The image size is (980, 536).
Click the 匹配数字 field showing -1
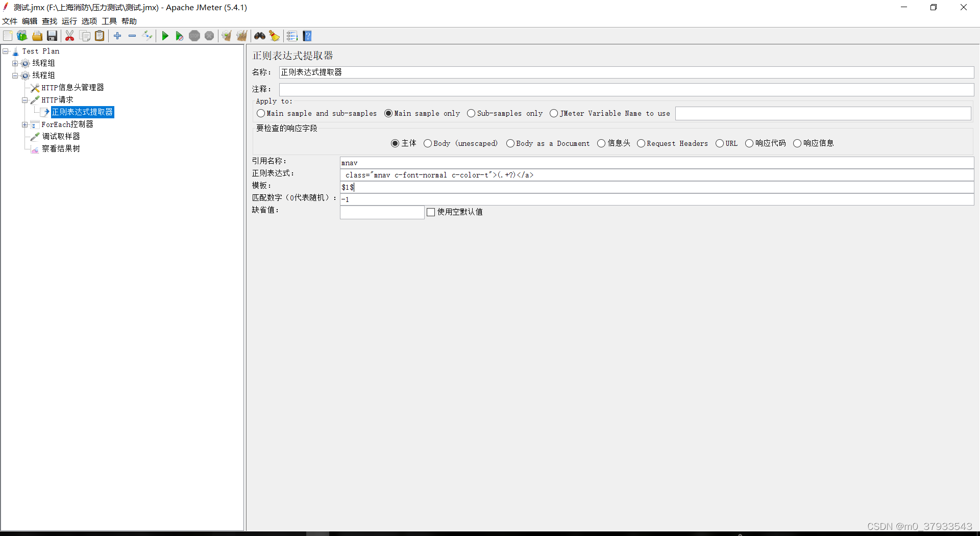point(657,199)
